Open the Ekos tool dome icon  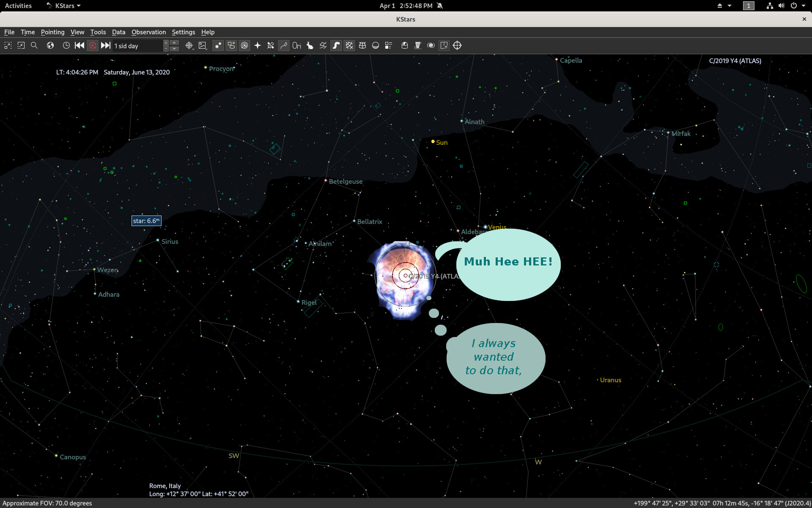405,45
